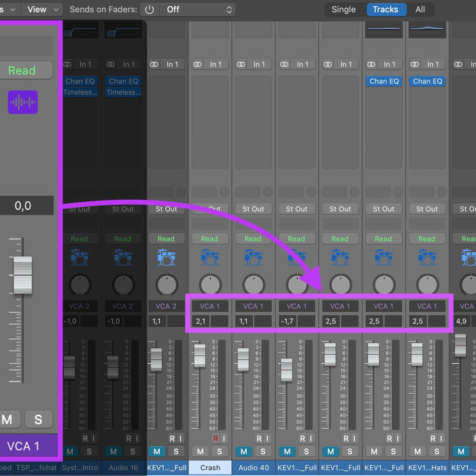Screen dimensions: 476x476
Task: Click empty Audio FX slot on Crash strip
Action: [x=209, y=122]
